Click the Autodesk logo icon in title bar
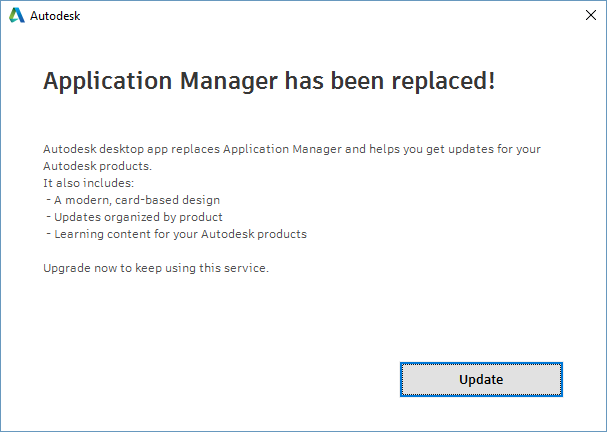The height and width of the screenshot is (432, 607). [x=17, y=15]
